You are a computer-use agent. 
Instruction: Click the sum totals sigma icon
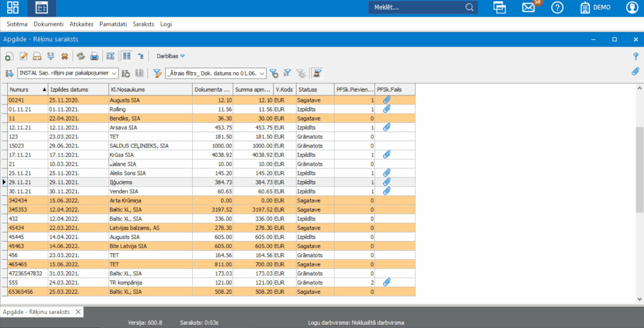tap(110, 56)
